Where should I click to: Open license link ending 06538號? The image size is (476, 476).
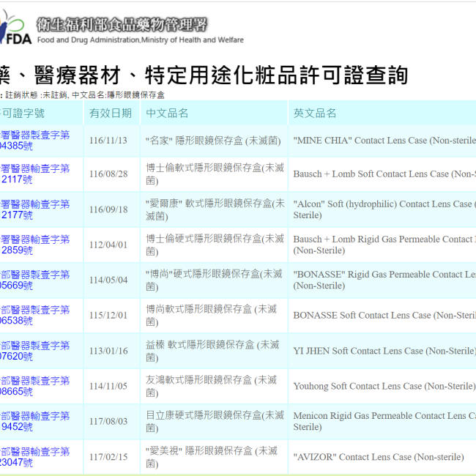tap(34, 315)
